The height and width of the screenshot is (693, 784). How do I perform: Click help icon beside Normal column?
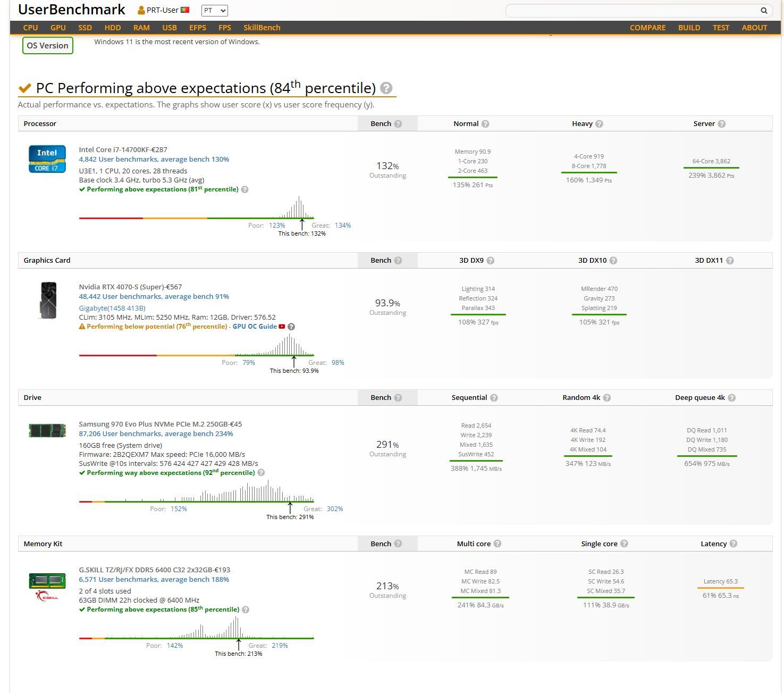click(485, 124)
